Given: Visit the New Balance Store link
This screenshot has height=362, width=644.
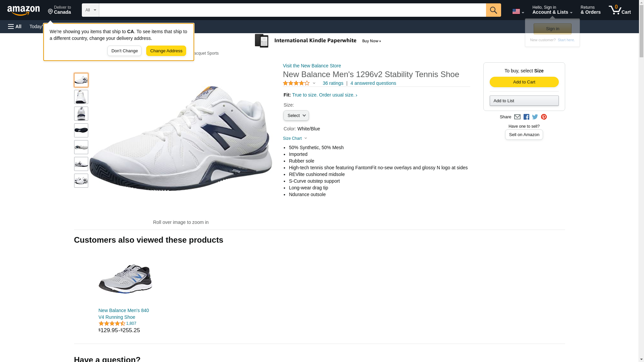Looking at the screenshot, I should pyautogui.click(x=312, y=66).
